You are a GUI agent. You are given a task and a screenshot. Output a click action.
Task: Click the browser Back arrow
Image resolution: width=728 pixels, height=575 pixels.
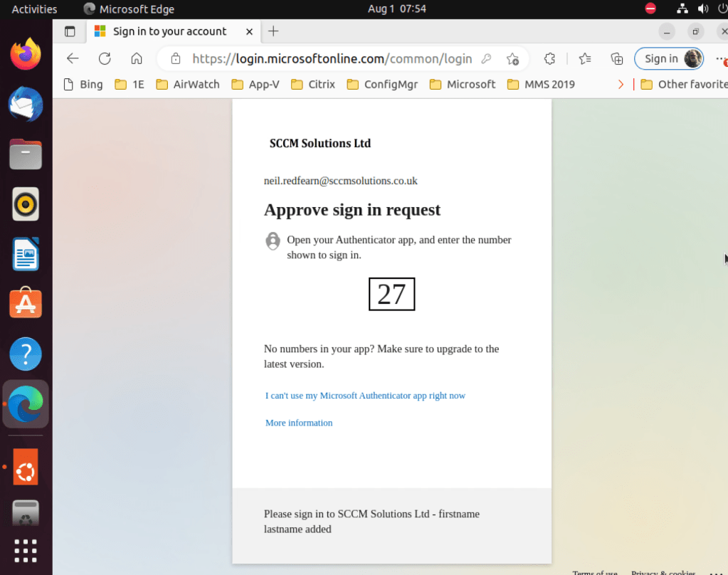click(73, 59)
